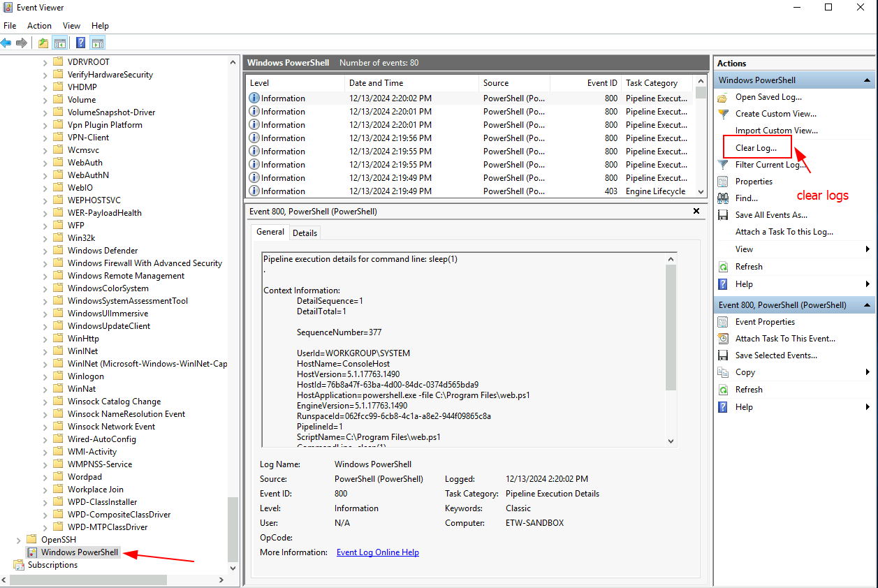This screenshot has width=878, height=588.
Task: Select the Winlogon folder in tree
Action: 86,376
